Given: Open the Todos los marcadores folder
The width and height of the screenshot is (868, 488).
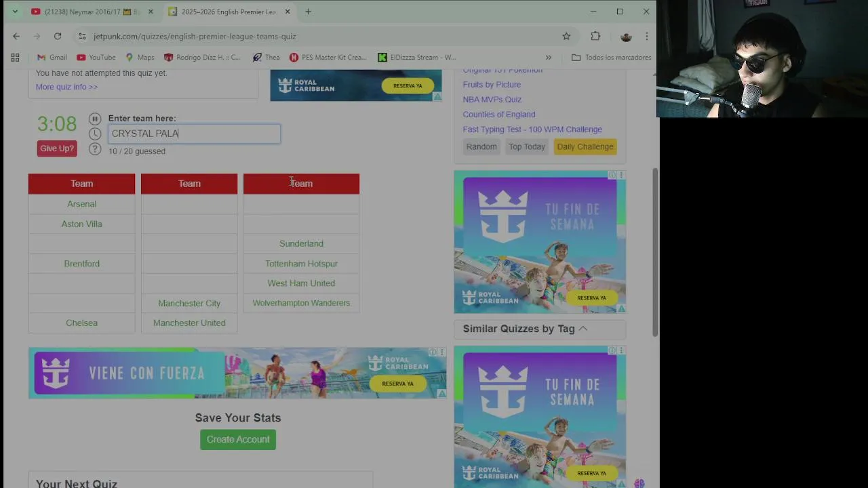Looking at the screenshot, I should (612, 58).
